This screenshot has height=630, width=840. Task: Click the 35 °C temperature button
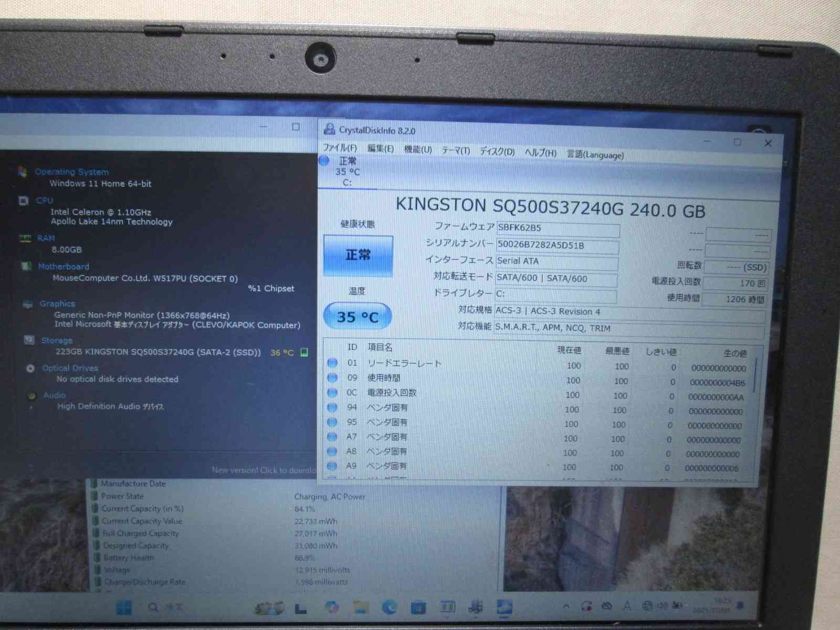click(x=357, y=317)
